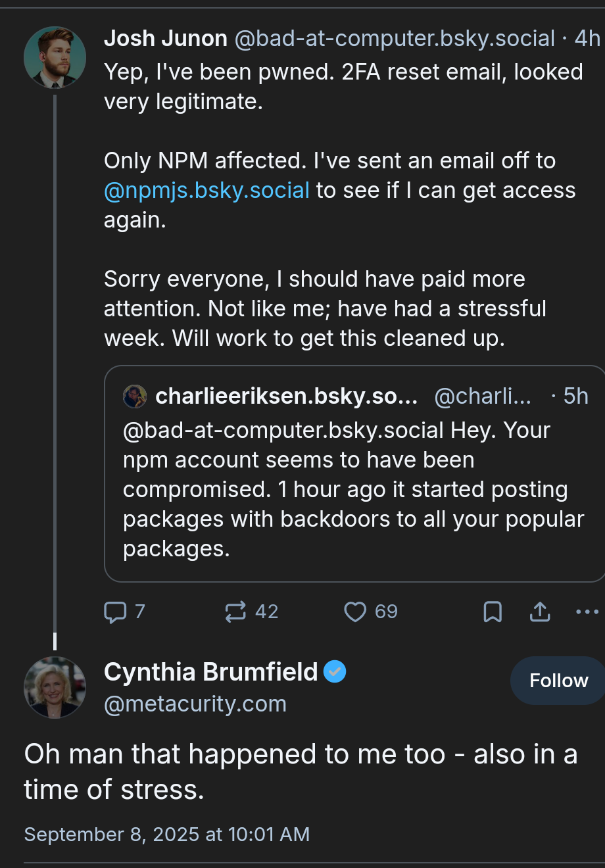Like Josh Junon's post

click(355, 612)
